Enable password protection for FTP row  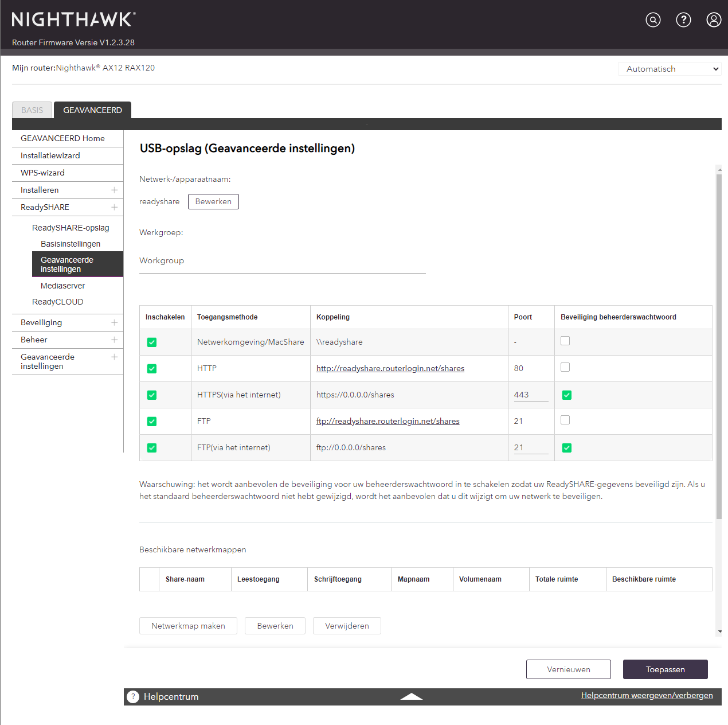point(565,420)
